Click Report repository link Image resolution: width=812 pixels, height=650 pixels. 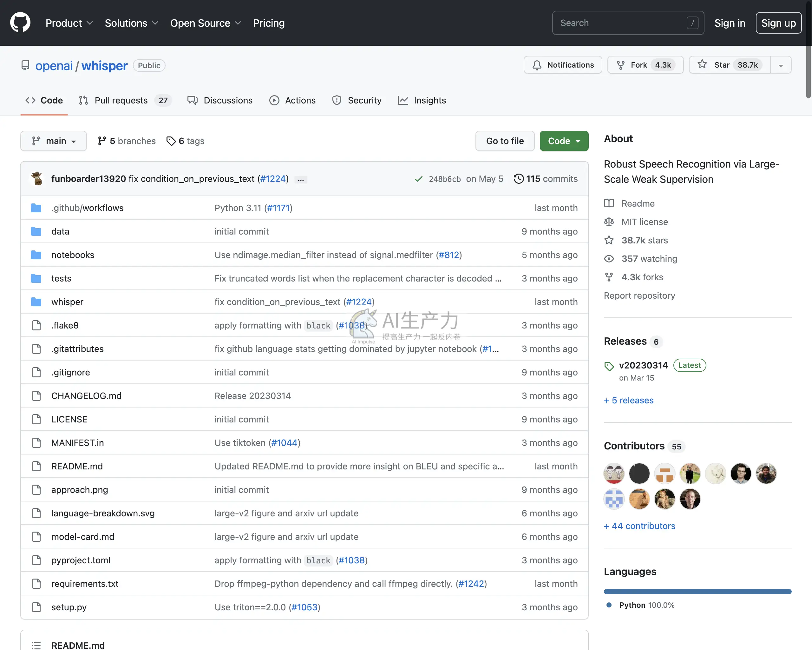tap(639, 295)
